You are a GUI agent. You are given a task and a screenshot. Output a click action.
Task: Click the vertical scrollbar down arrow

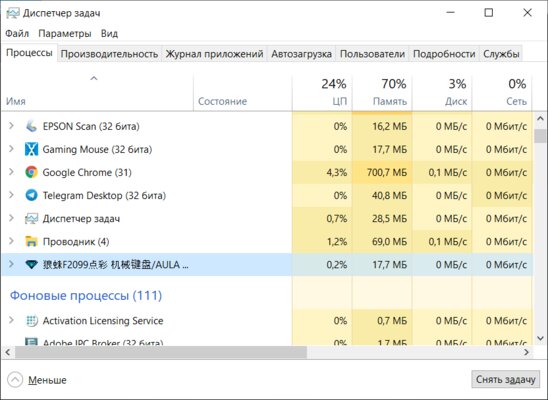540,338
